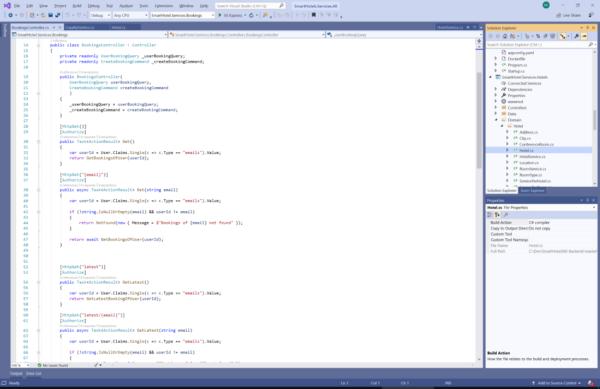600x389 pixels.
Task: Open the Debug menu
Action: [93, 6]
